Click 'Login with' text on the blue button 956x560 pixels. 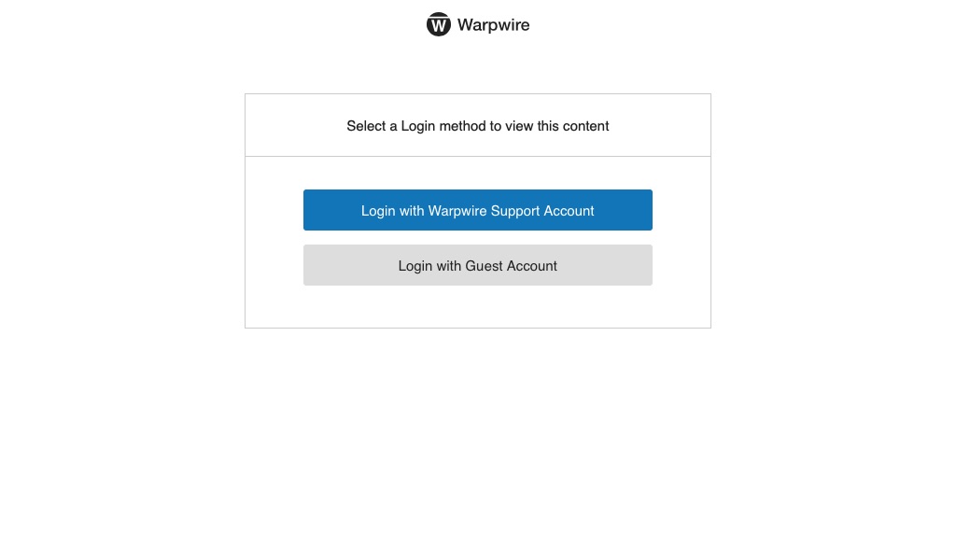[x=392, y=211]
